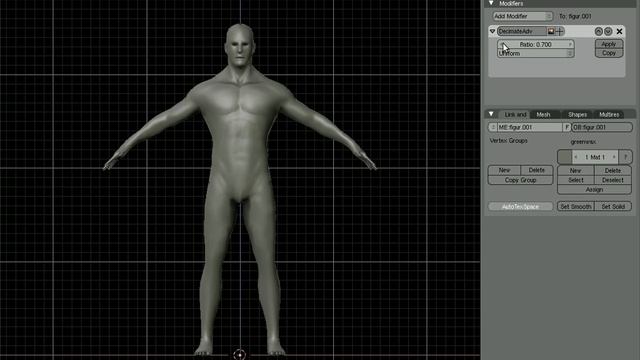The image size is (640, 360).
Task: Select previous material with left arrow
Action: (x=576, y=157)
